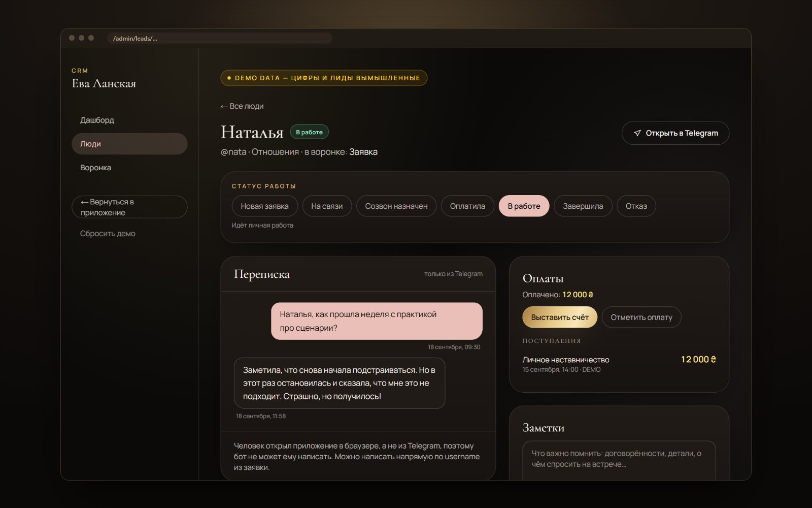This screenshot has width=812, height=508.
Task: Set status to Новая заявка
Action: [x=264, y=206]
